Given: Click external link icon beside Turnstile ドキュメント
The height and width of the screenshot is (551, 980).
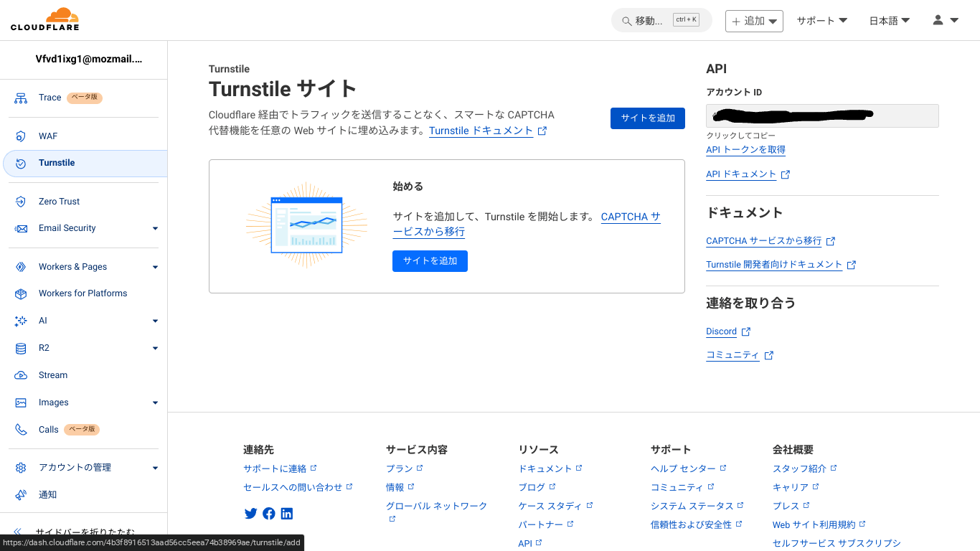Looking at the screenshot, I should point(542,131).
